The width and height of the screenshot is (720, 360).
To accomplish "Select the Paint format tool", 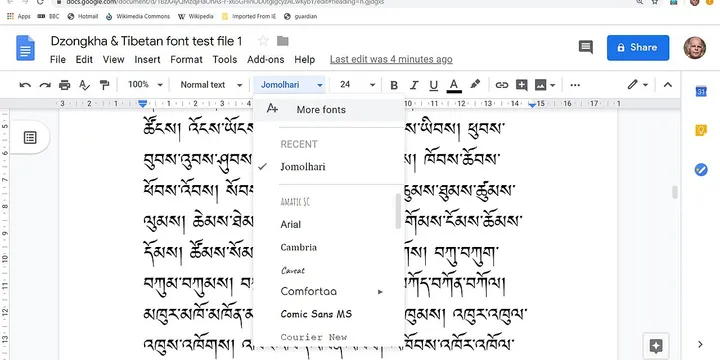I will pyautogui.click(x=104, y=85).
